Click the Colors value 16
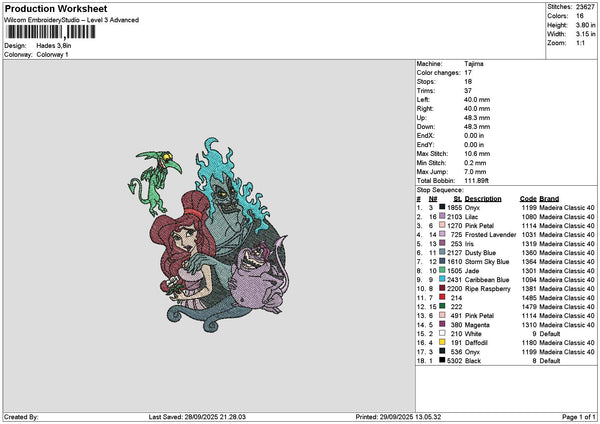The image size is (600, 424). click(x=580, y=16)
